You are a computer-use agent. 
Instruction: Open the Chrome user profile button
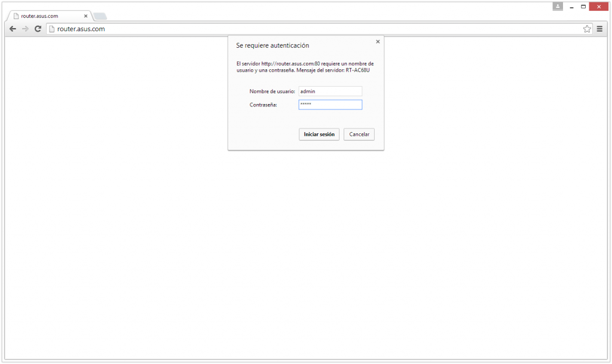click(558, 6)
